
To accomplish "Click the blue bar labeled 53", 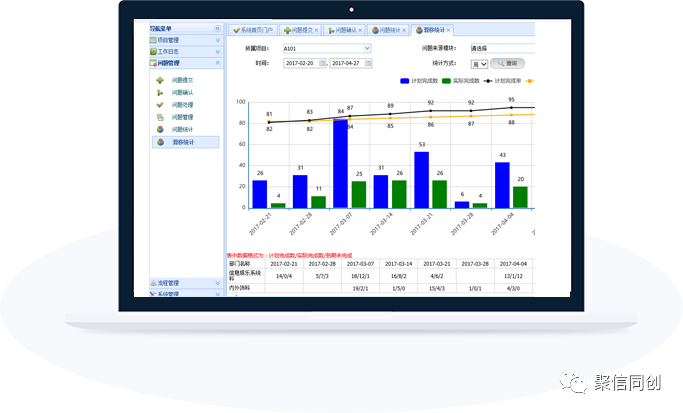I will click(x=422, y=180).
